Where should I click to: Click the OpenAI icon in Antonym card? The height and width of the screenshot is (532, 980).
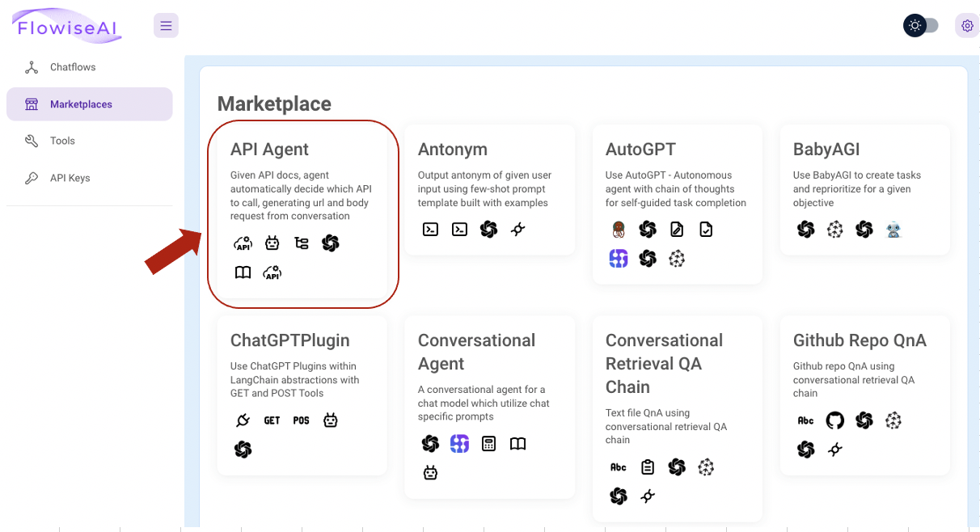488,229
